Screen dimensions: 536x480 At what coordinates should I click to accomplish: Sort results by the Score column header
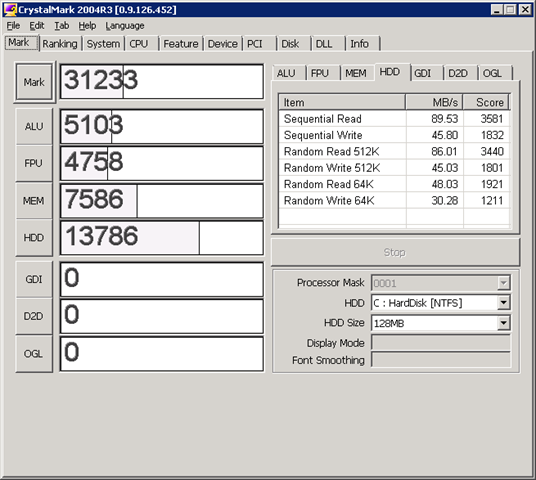click(x=486, y=102)
